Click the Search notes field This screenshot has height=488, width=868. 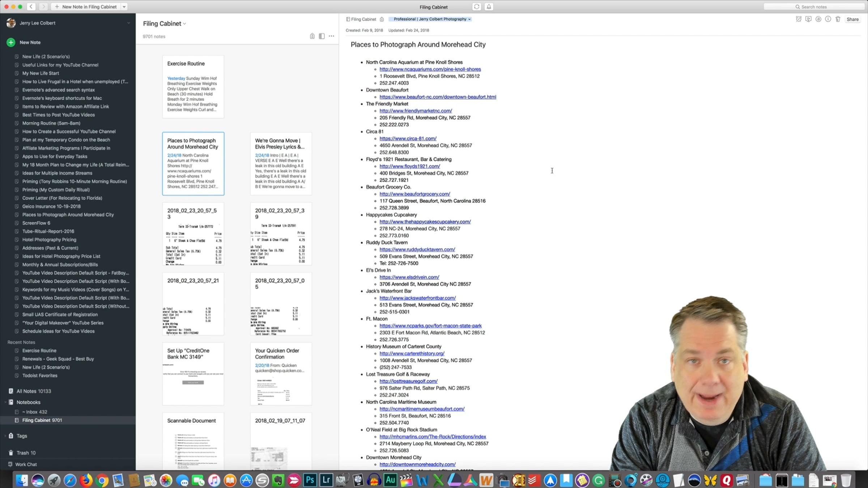(814, 7)
